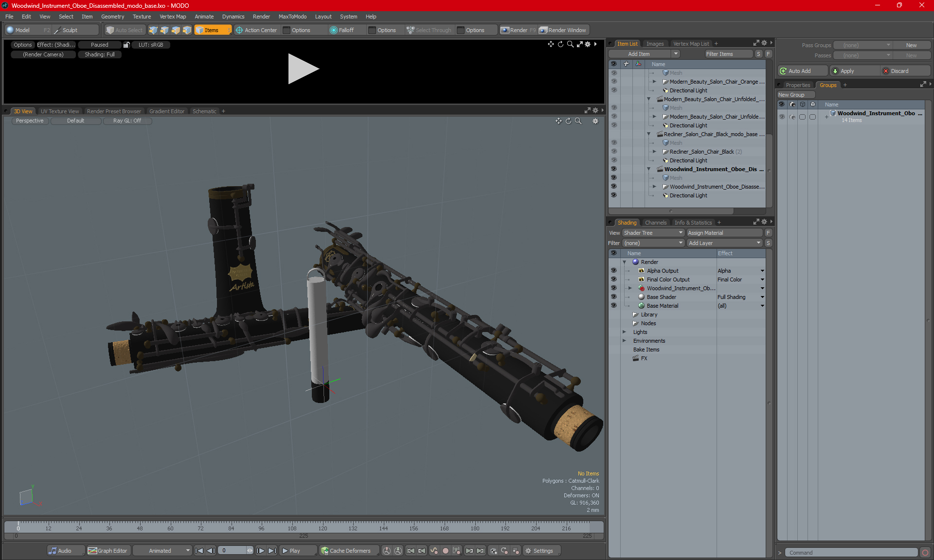The width and height of the screenshot is (934, 560).
Task: Jump to last frame of timeline
Action: pyautogui.click(x=272, y=551)
